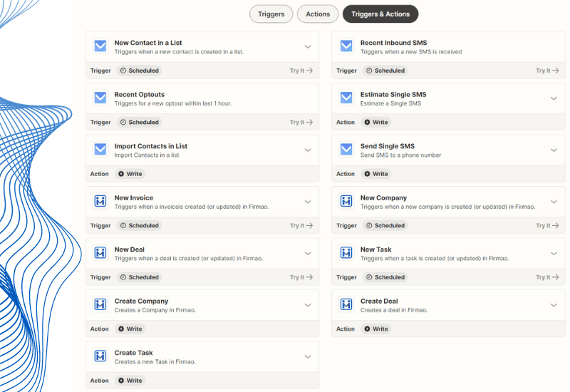Click Try It for New Invoice

click(301, 226)
